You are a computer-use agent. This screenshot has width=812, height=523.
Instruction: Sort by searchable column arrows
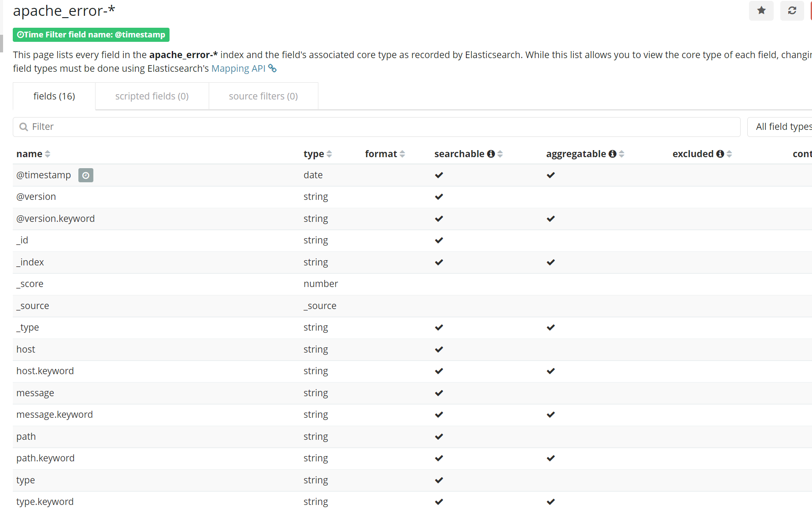(500, 154)
